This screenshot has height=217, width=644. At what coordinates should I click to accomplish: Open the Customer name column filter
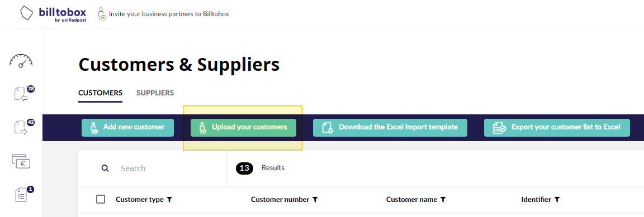(x=443, y=200)
